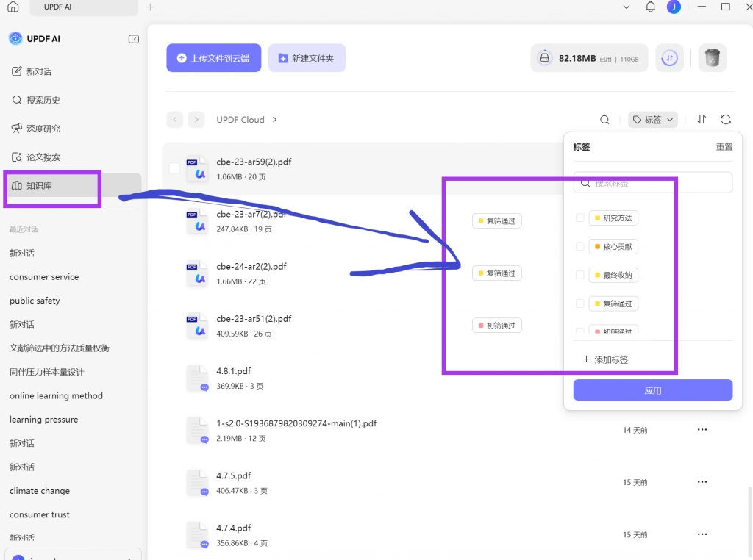Open the notification bell
The height and width of the screenshot is (560, 753).
click(x=650, y=7)
